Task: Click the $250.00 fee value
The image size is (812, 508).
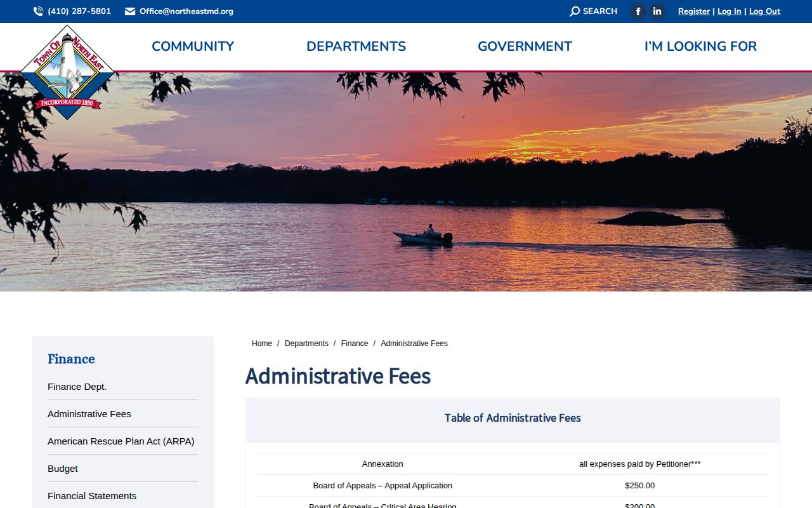Action: pos(640,486)
